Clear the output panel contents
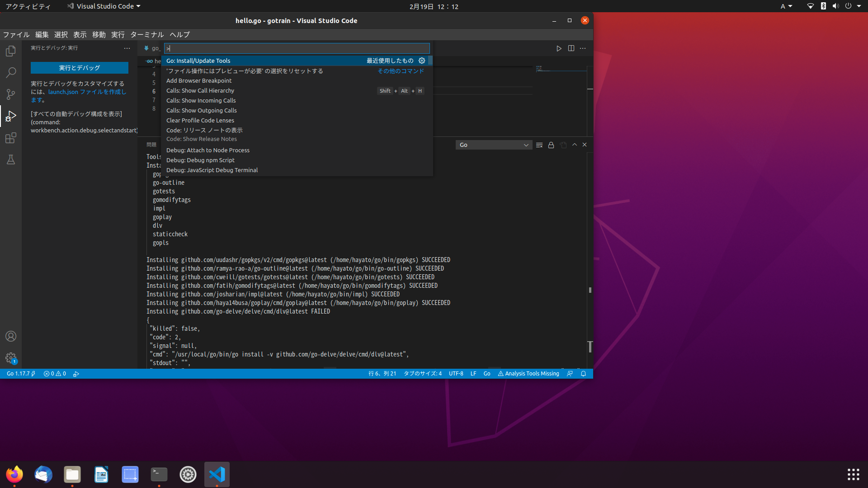The image size is (868, 488). pyautogui.click(x=539, y=145)
